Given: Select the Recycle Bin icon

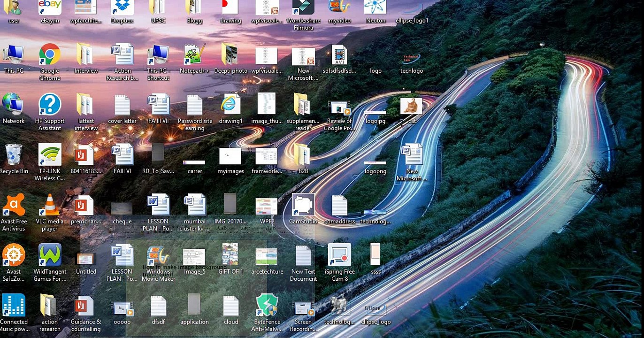Looking at the screenshot, I should (x=14, y=154).
